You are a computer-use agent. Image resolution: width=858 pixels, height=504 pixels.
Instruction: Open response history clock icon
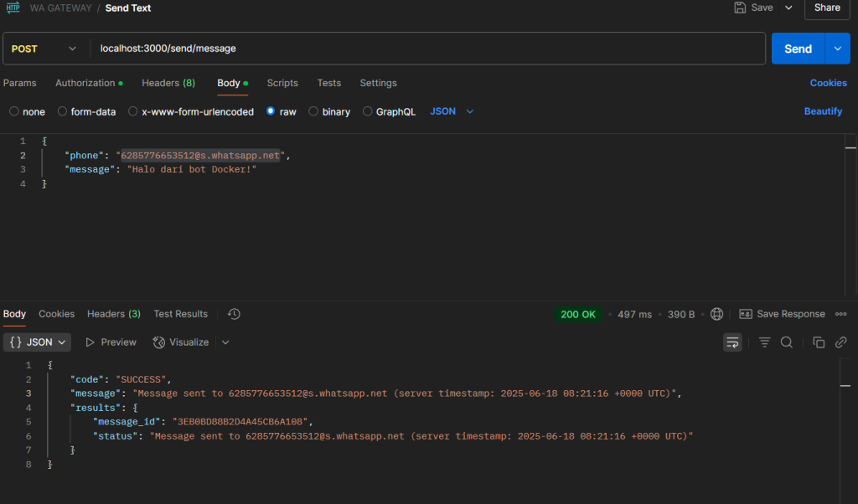(x=234, y=314)
